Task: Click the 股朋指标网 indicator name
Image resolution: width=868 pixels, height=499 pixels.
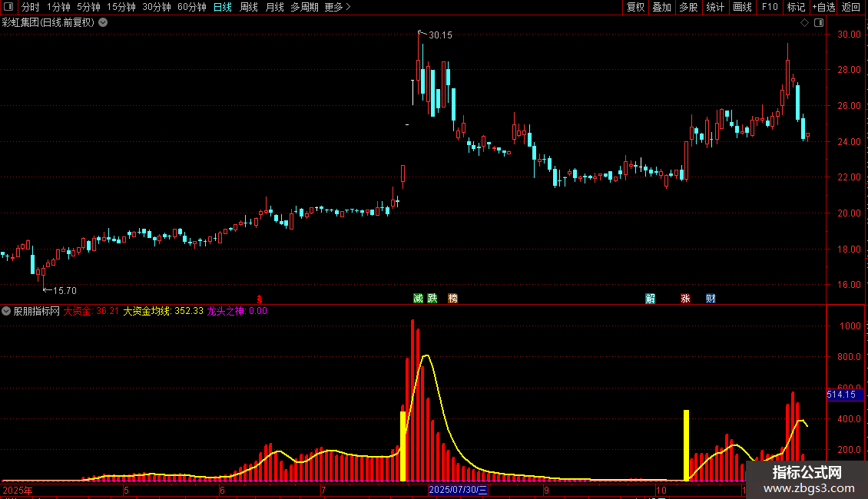Action: [37, 311]
